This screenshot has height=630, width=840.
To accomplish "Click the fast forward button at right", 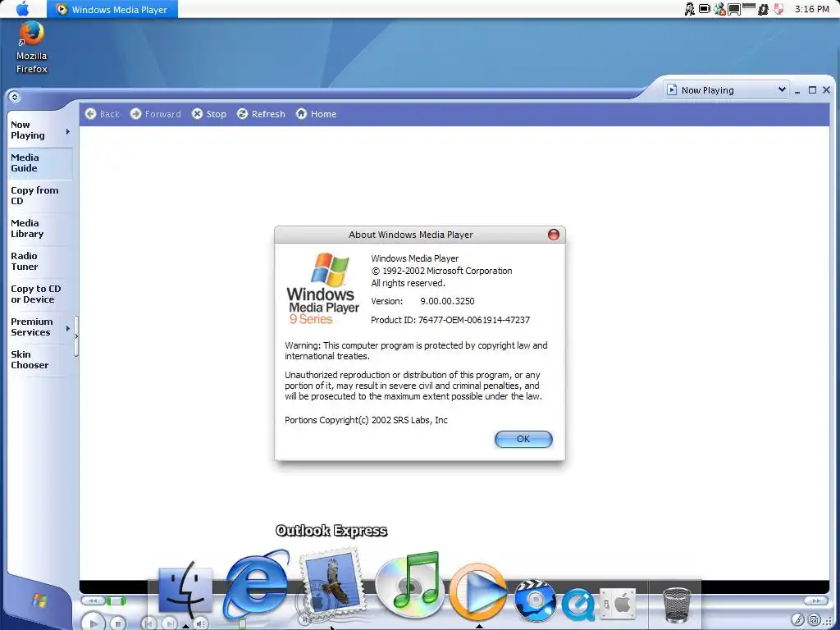I will click(x=815, y=601).
